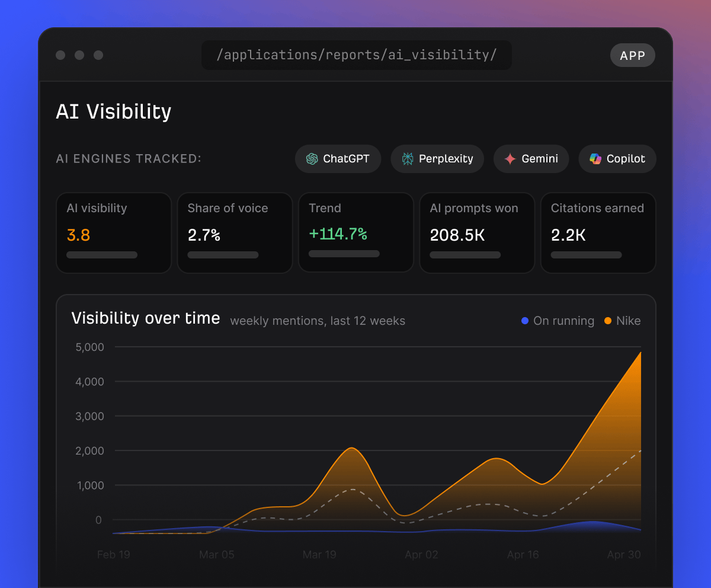Click the 5,000 y-axis label

click(89, 347)
